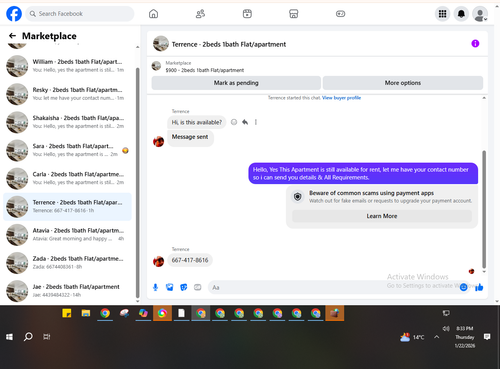Click the Search Facebook field
Image resolution: width=500 pixels, height=369 pixels.
coord(80,14)
